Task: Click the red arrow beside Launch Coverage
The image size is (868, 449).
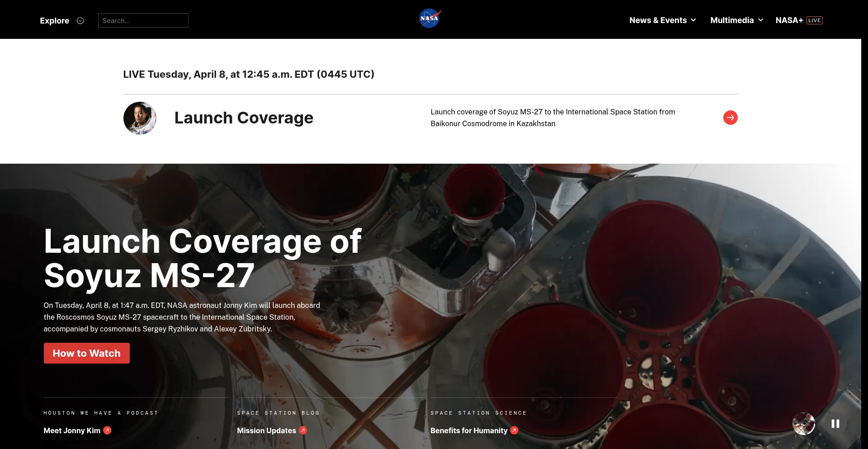Action: pos(730,118)
